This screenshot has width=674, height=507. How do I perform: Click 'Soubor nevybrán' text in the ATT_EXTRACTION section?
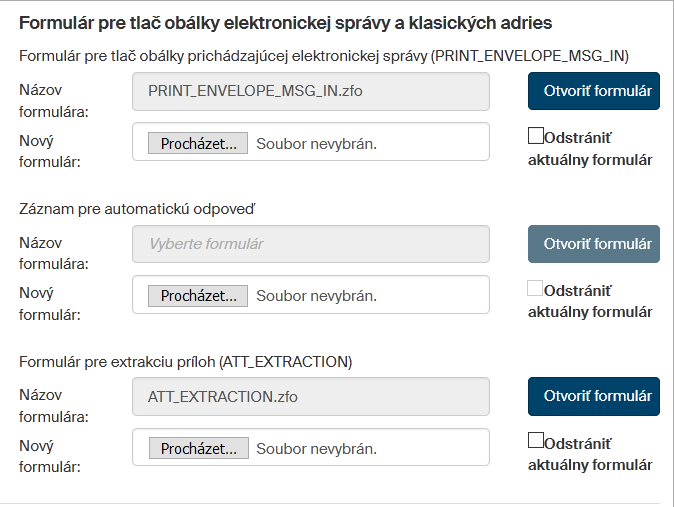316,449
